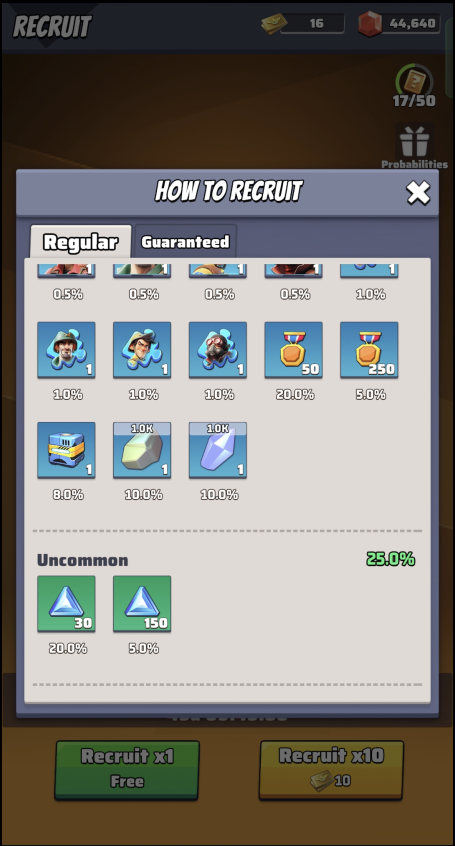
Task: Tap the 1.0K stone ore reward
Action: (x=142, y=451)
